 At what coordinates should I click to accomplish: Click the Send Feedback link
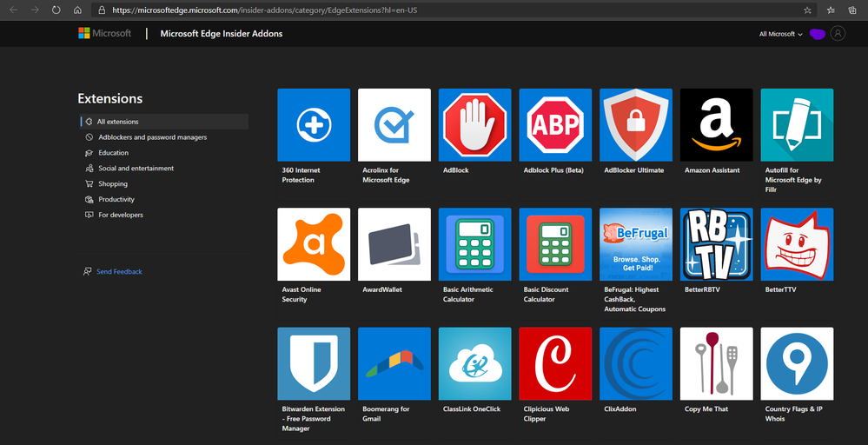[x=119, y=271]
